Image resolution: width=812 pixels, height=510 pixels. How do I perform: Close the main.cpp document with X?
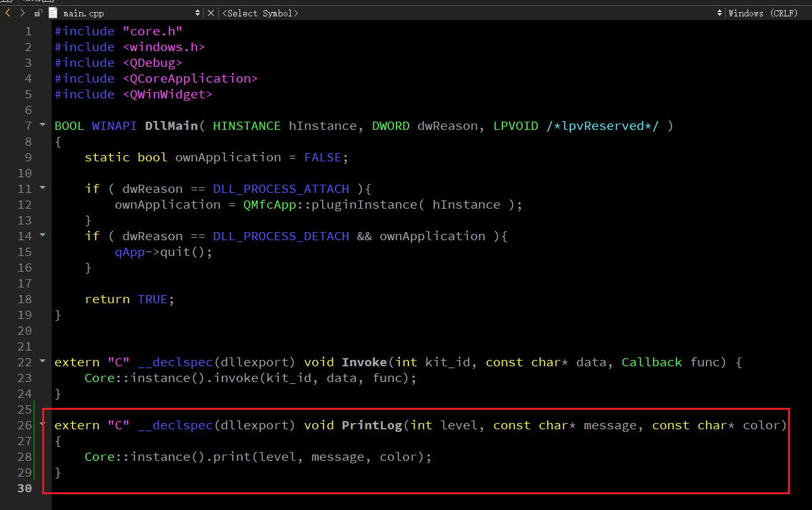point(211,13)
